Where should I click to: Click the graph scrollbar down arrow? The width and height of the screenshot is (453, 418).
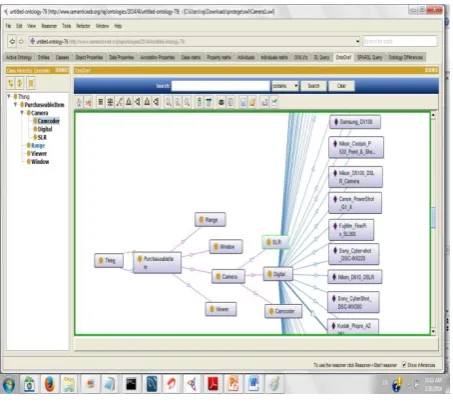point(433,331)
